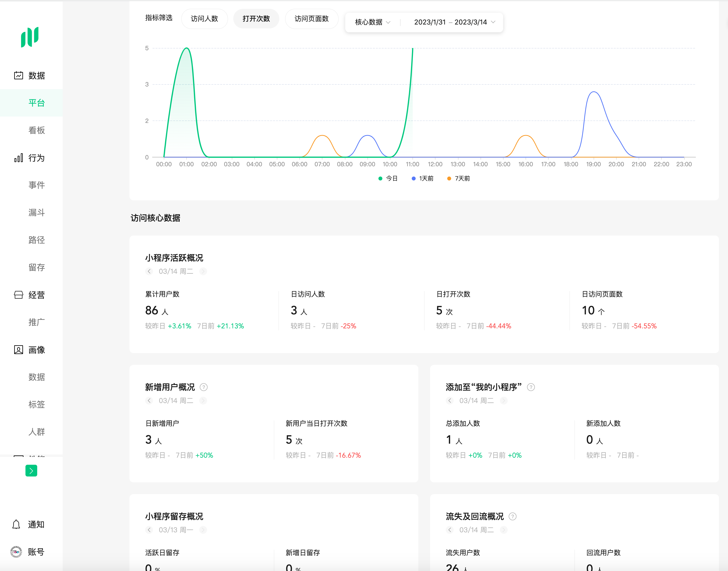728x571 pixels.
Task: Click the 行为 bar-chart icon
Action: [x=18, y=158]
